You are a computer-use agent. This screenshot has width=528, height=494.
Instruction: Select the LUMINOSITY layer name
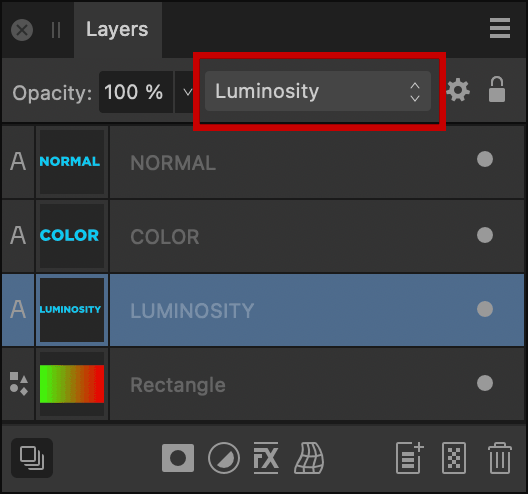pos(192,310)
